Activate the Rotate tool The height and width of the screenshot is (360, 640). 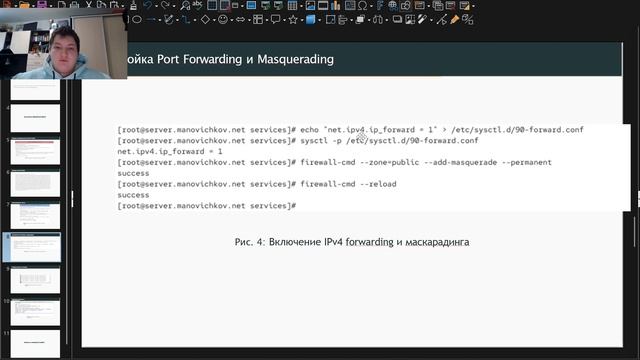pyautogui.click(x=330, y=19)
